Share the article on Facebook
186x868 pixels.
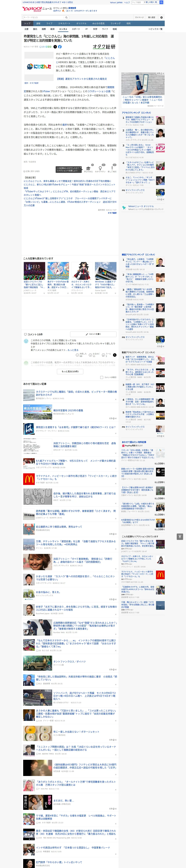[x=60, y=47]
